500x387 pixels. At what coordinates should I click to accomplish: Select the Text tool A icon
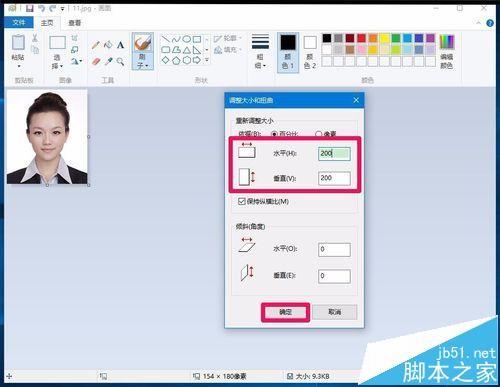(x=120, y=45)
